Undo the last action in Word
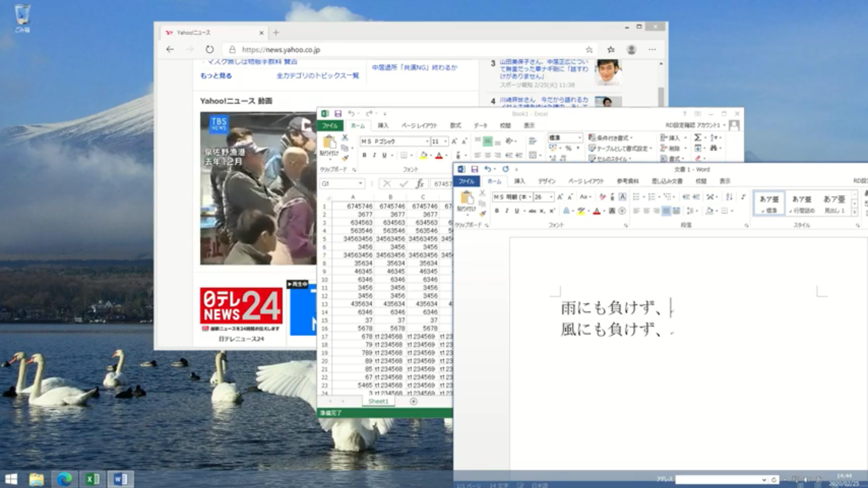 click(x=487, y=169)
